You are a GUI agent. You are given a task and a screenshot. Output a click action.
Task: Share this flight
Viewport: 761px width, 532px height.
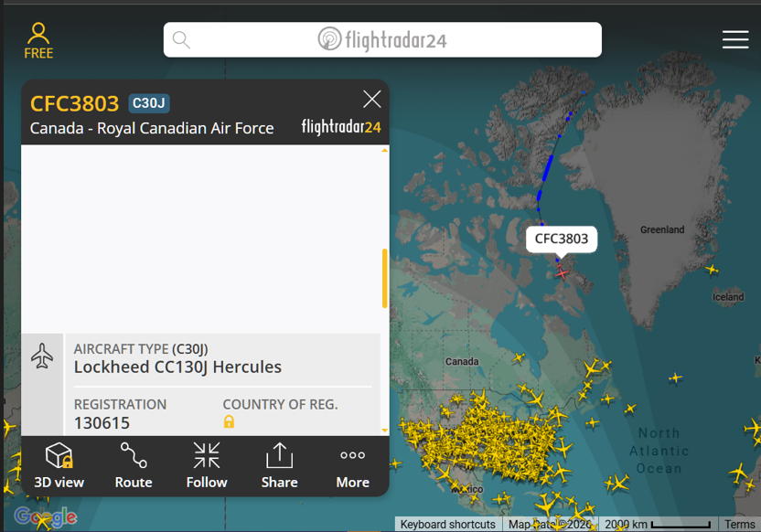279,465
